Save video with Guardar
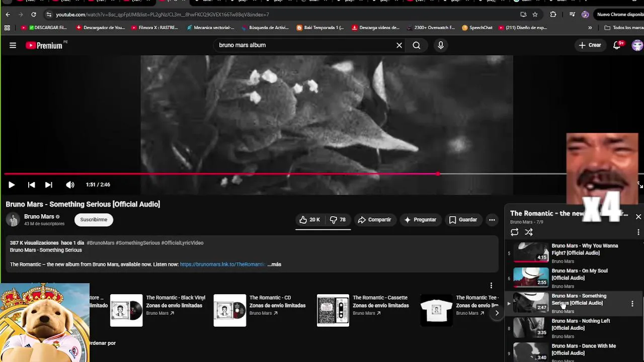The image size is (644, 362). (463, 220)
